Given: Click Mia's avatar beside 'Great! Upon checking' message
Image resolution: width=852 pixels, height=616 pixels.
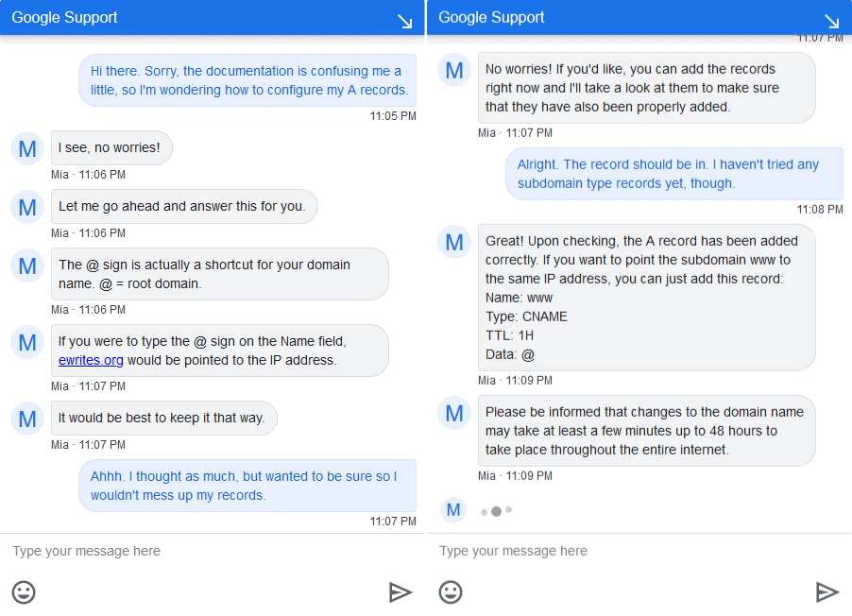Looking at the screenshot, I should 454,242.
